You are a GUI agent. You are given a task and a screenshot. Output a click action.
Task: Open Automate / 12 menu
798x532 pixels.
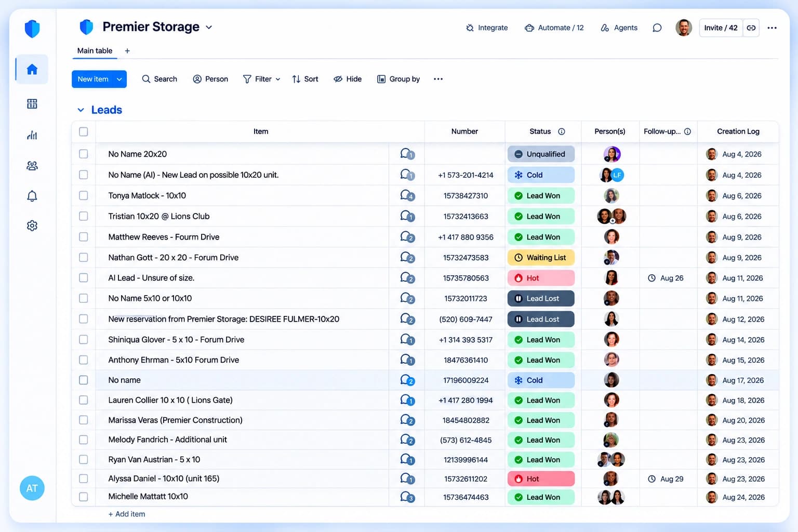point(554,28)
